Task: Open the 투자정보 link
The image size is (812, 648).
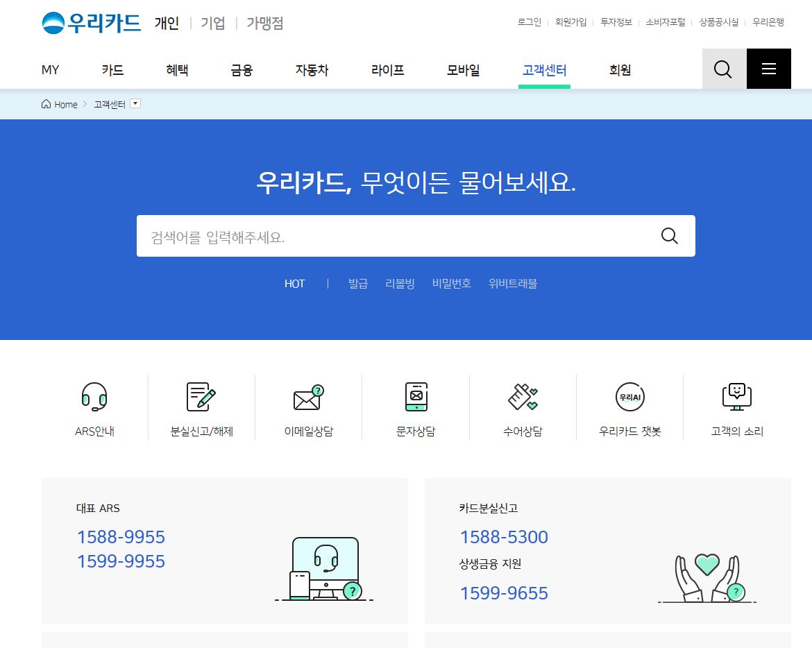Action: pyautogui.click(x=616, y=22)
